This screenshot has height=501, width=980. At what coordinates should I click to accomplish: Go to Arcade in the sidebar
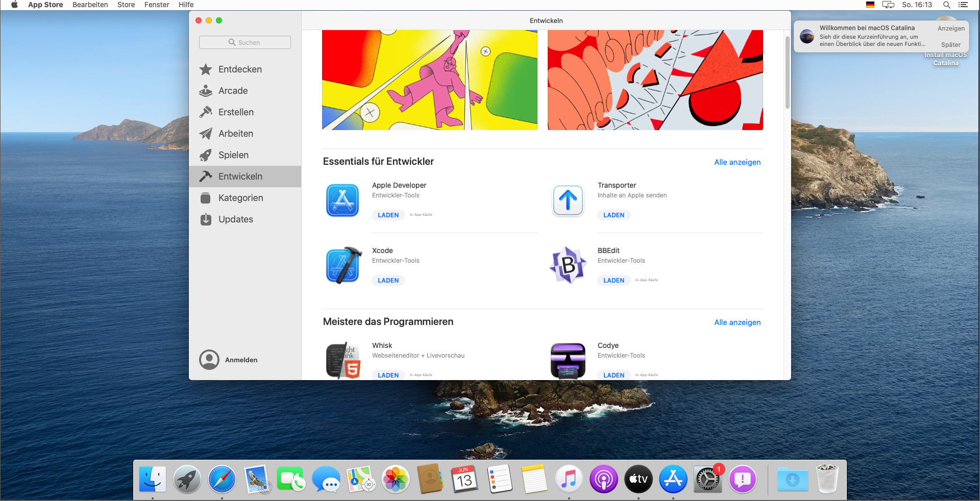(x=233, y=91)
